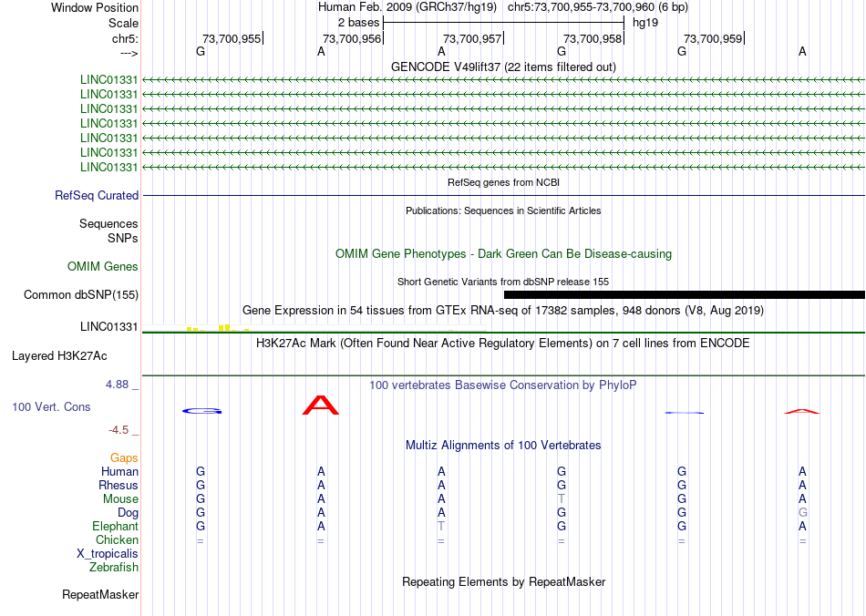Image resolution: width=866 pixels, height=616 pixels.
Task: Click the 73,700,958 ruler position
Action: coord(593,38)
